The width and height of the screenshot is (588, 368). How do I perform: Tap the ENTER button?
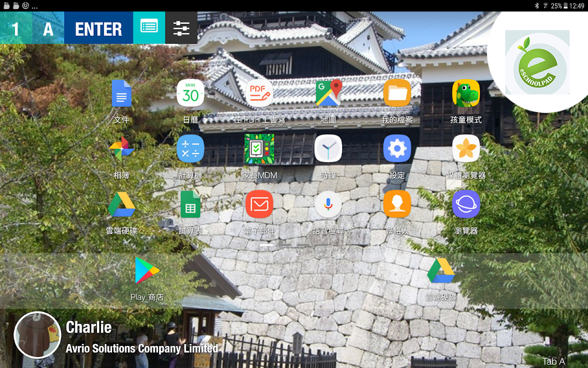click(x=99, y=28)
